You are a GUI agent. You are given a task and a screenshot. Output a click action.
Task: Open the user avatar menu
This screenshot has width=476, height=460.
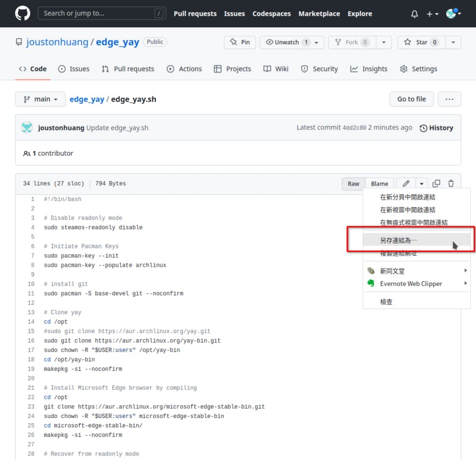453,13
